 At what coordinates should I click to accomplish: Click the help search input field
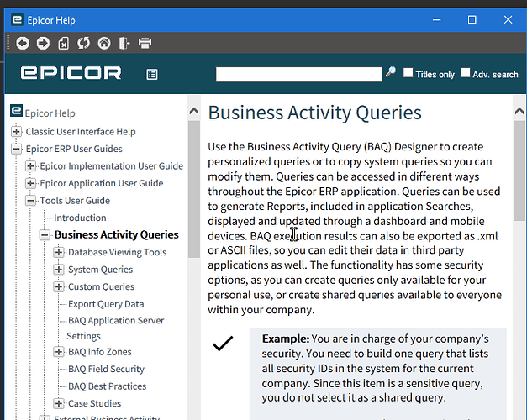pyautogui.click(x=298, y=74)
